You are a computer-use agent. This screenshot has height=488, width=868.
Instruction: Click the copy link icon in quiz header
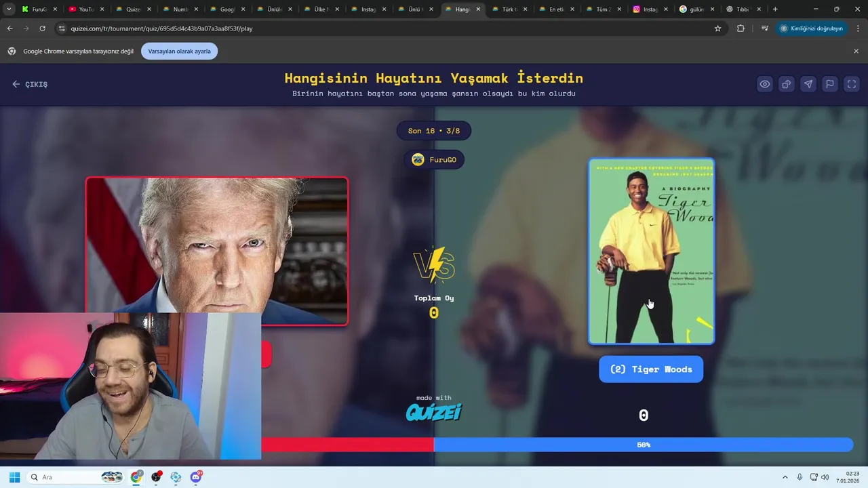tap(787, 84)
